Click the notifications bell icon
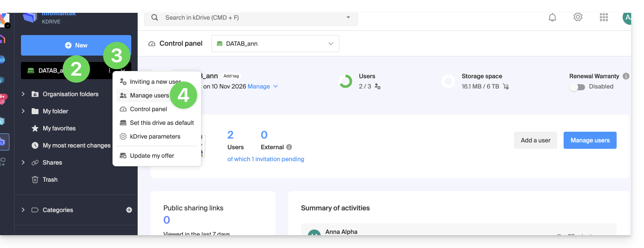The width and height of the screenshot is (644, 248). point(552,18)
